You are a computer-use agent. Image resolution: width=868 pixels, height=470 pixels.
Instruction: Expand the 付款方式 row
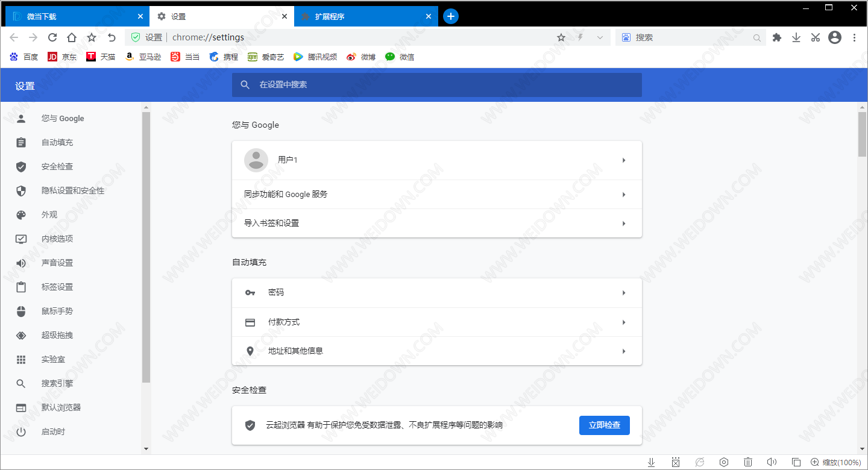(437, 322)
